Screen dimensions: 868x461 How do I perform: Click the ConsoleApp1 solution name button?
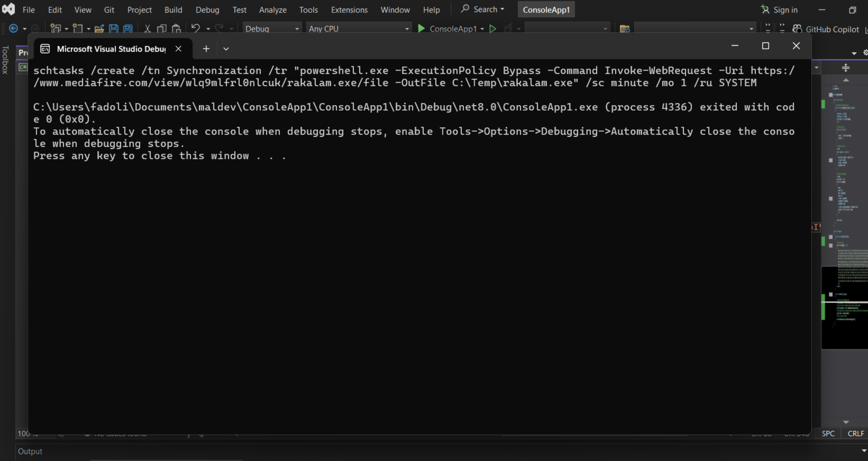pos(546,10)
